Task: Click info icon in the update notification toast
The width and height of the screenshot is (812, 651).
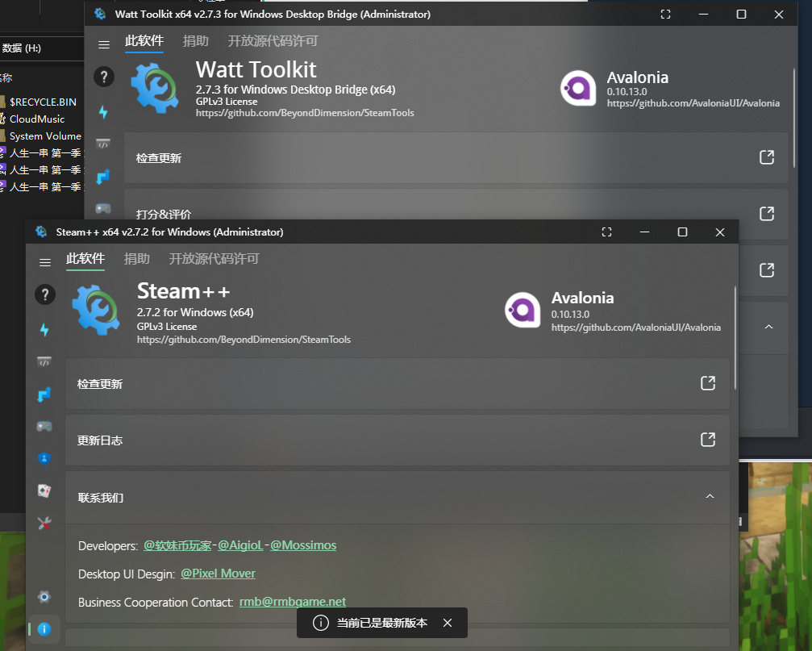Action: point(321,623)
